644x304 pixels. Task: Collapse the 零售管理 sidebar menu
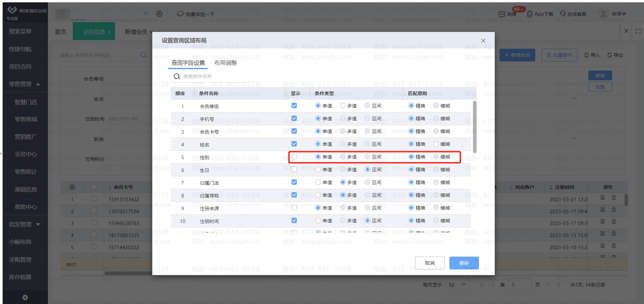tap(38, 84)
